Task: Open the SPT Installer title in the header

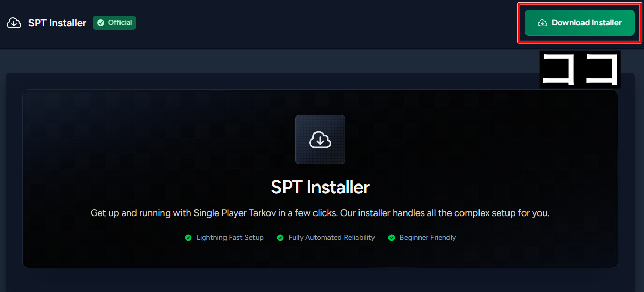Action: pyautogui.click(x=57, y=23)
